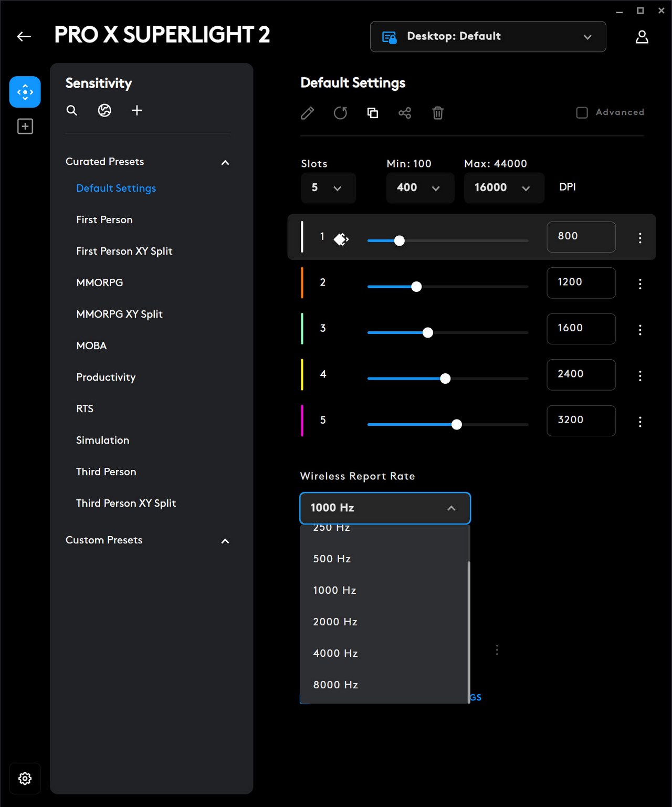Choose the MOBA preset
This screenshot has height=807, width=672.
[91, 345]
